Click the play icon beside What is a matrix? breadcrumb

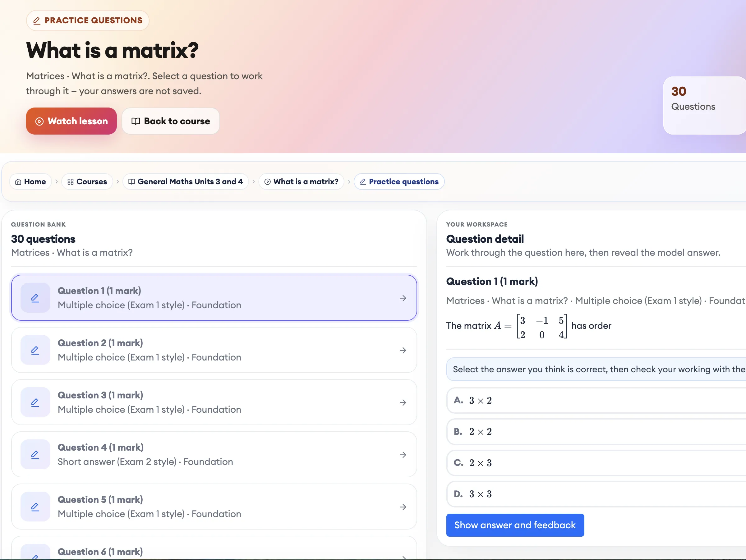[267, 182]
